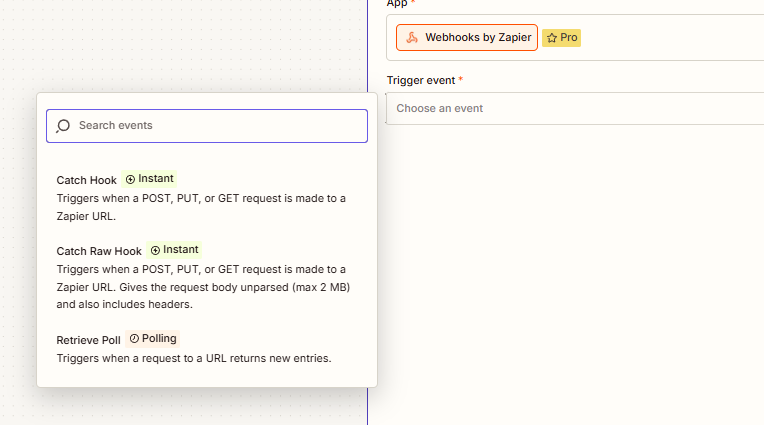This screenshot has height=425, width=764.
Task: Click the Polling clock icon beside Retrieve Poll
Action: [134, 339]
